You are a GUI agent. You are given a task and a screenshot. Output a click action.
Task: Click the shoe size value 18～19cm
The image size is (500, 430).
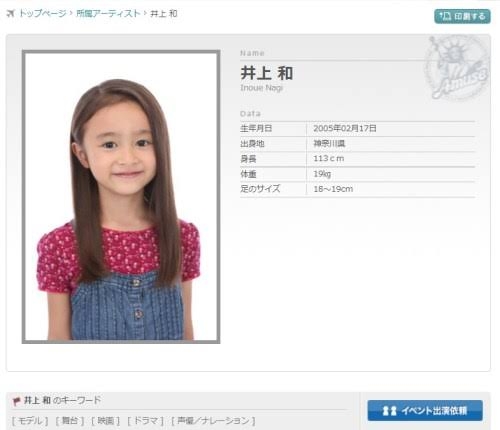tap(333, 189)
